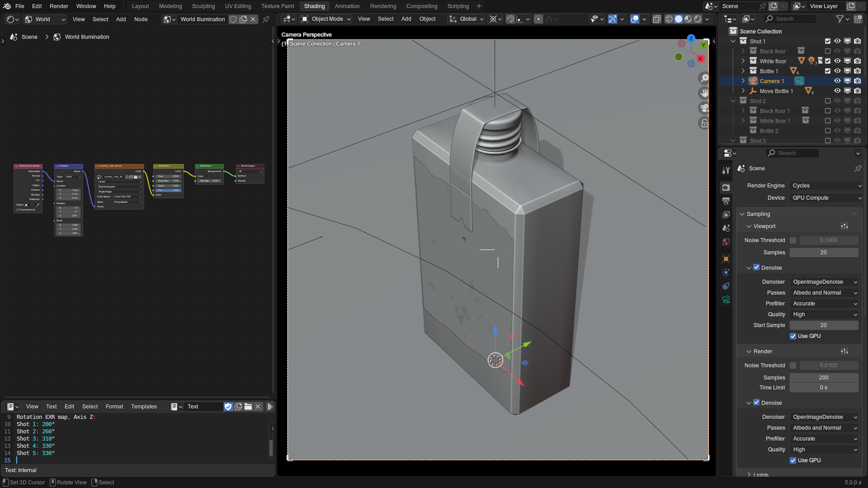
Task: Open the viewport Denoiser OpenImageDenoise dropdown
Action: tap(824, 282)
